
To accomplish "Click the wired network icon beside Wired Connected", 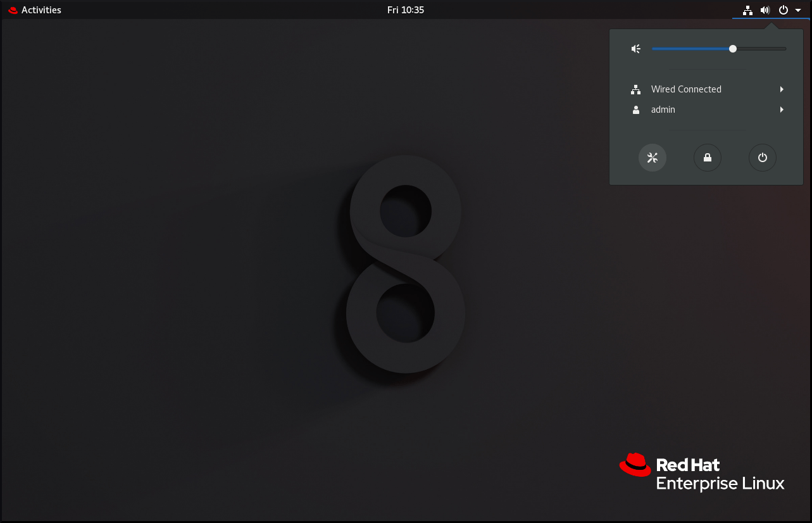I will tap(635, 89).
